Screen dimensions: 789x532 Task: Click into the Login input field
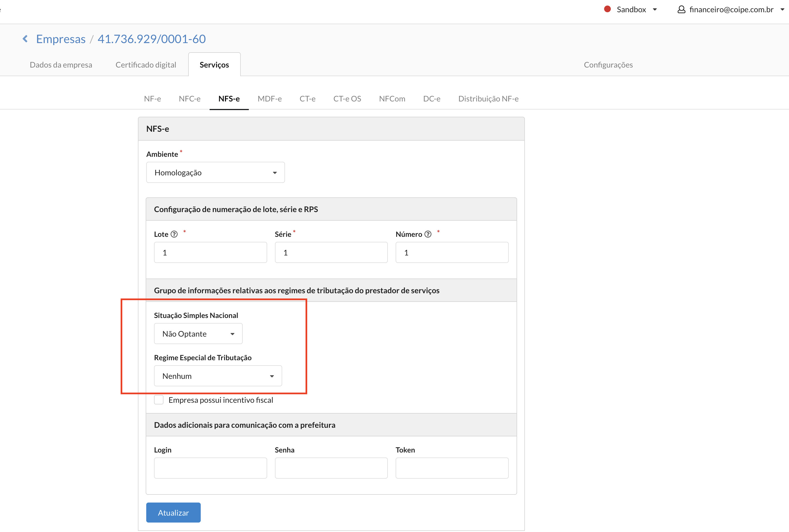coord(210,468)
